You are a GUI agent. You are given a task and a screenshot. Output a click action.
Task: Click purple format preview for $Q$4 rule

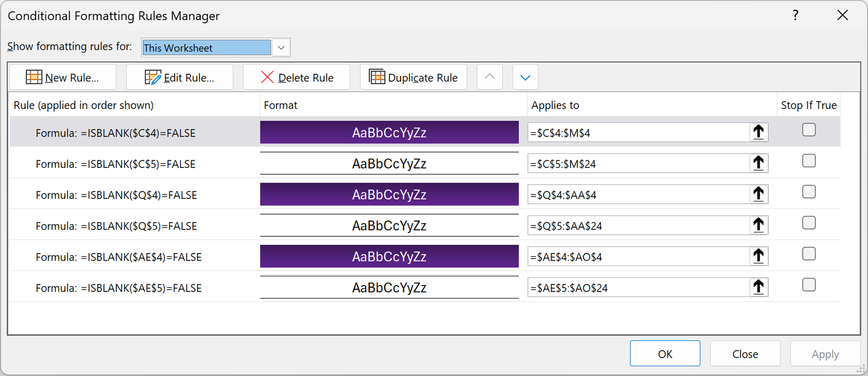[389, 195]
